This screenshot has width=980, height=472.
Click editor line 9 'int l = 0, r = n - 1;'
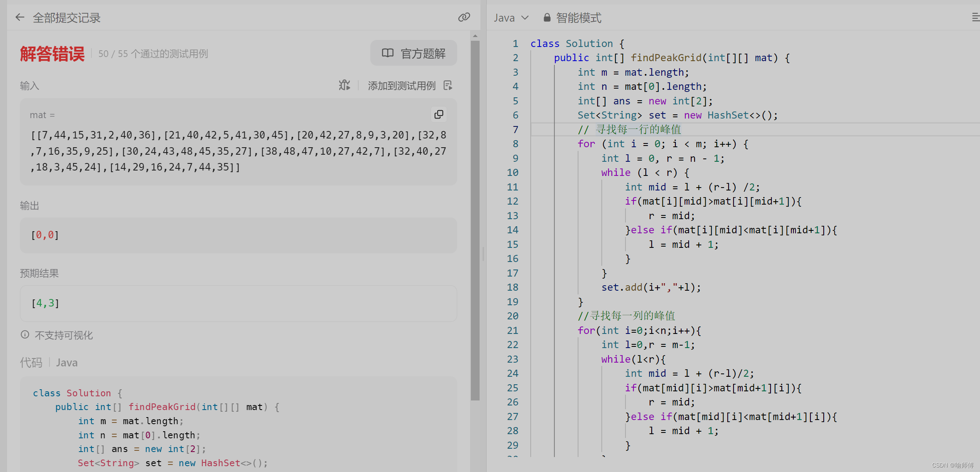pyautogui.click(x=663, y=158)
